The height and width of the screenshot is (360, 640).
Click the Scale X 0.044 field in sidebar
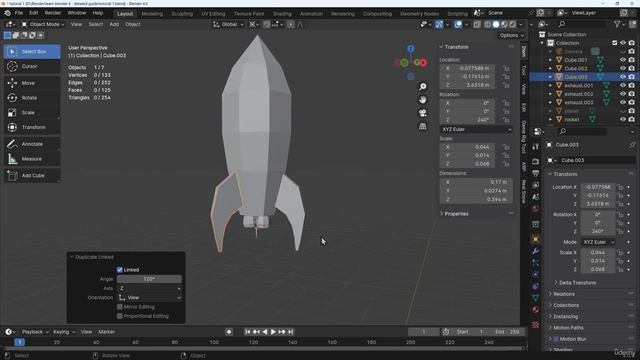click(x=467, y=147)
